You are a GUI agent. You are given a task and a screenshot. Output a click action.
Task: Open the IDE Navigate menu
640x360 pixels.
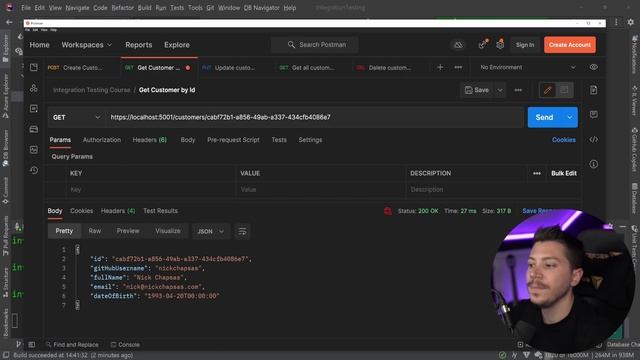coord(77,8)
